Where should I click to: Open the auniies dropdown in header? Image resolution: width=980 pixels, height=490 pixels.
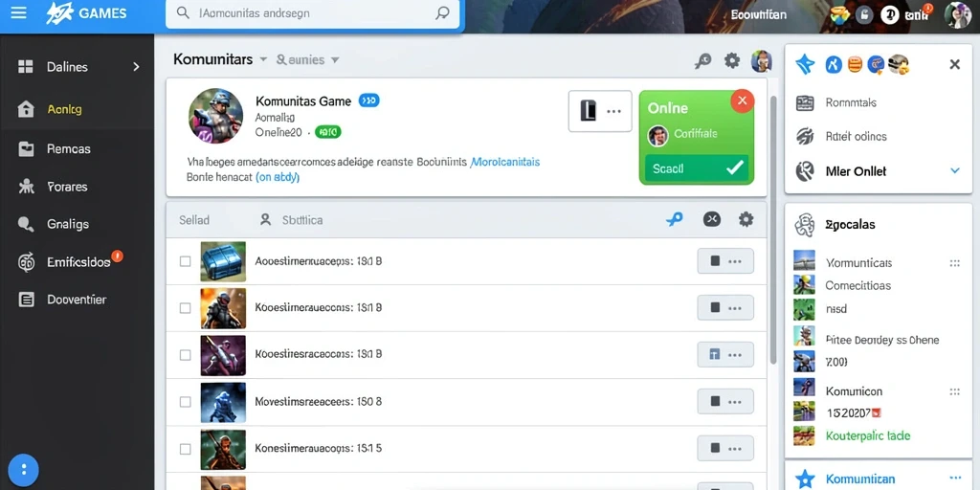[307, 60]
